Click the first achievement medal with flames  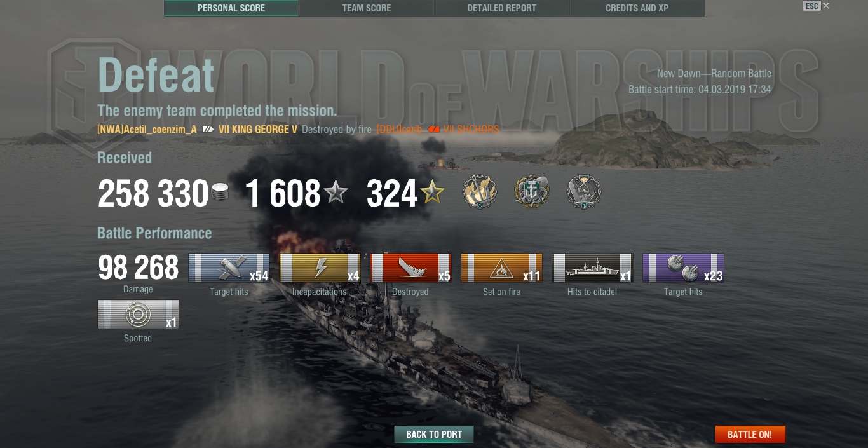[479, 192]
